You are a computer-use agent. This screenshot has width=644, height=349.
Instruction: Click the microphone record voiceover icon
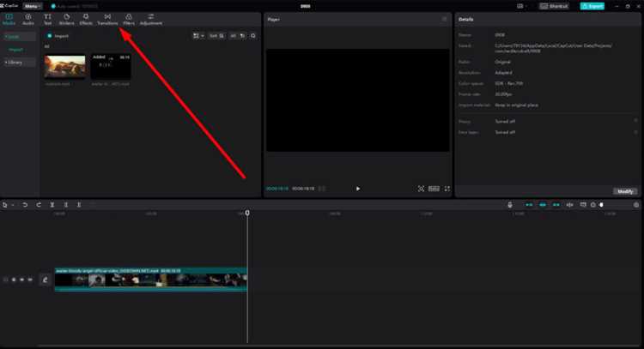[x=510, y=205]
